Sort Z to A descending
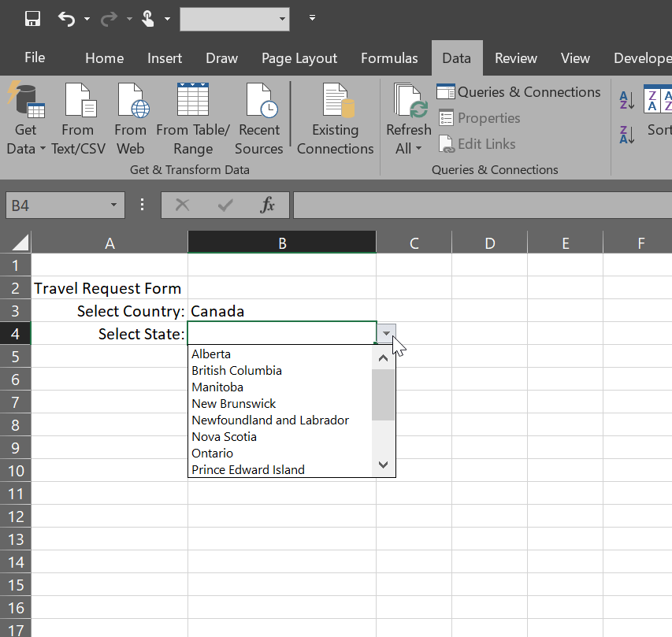Screen dimensions: 672x637 tap(627, 135)
